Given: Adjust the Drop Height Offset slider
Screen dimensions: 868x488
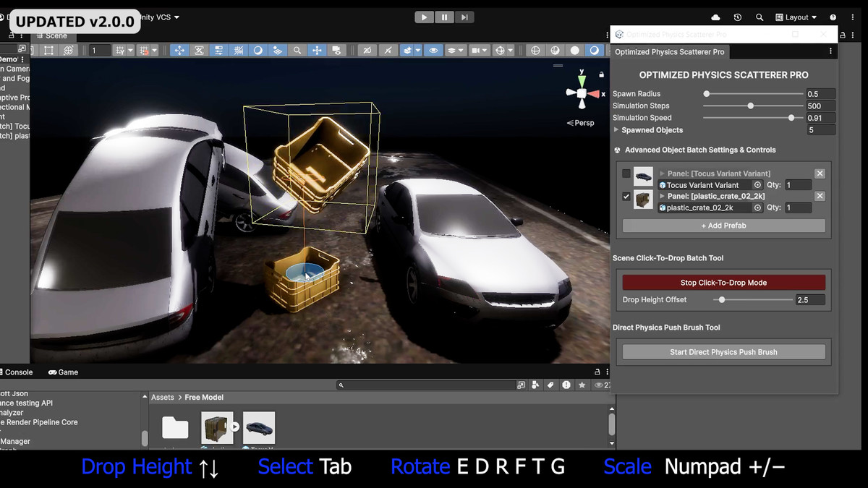Looking at the screenshot, I should pos(753,299).
